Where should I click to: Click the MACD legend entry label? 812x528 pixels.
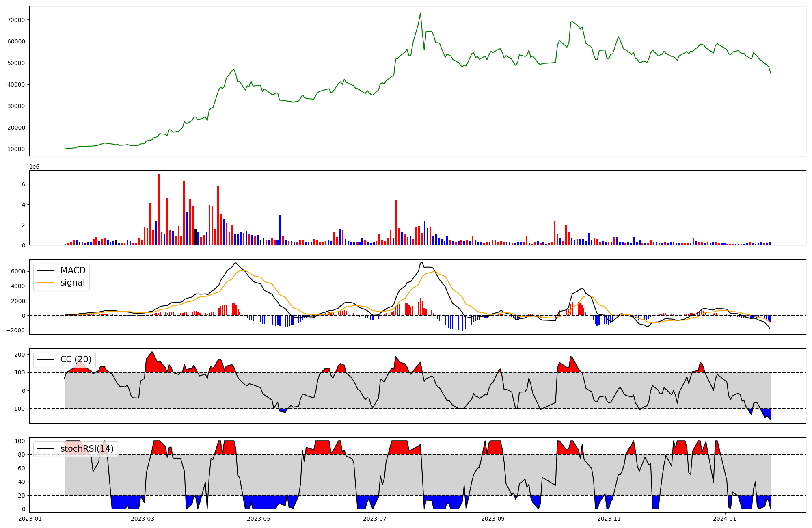coord(73,270)
